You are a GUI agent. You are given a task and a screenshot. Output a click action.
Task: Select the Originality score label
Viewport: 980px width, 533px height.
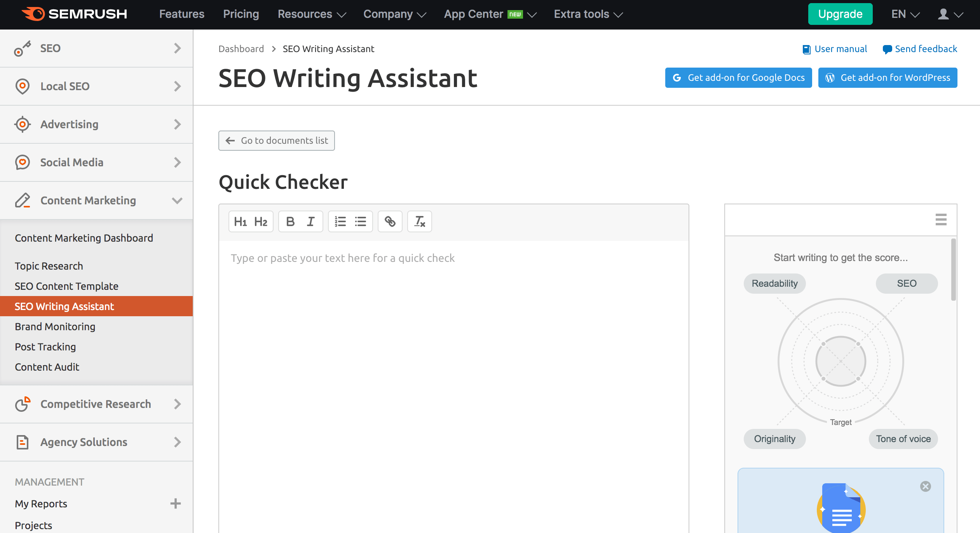(x=774, y=439)
